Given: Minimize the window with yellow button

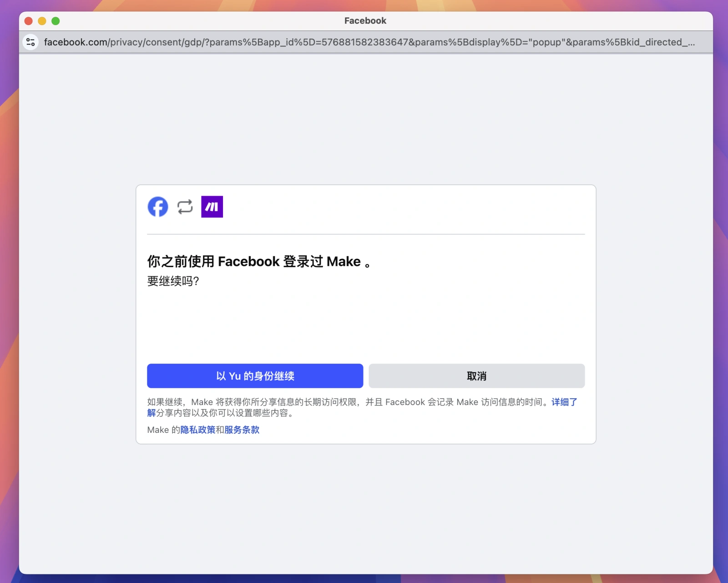Looking at the screenshot, I should coord(42,21).
